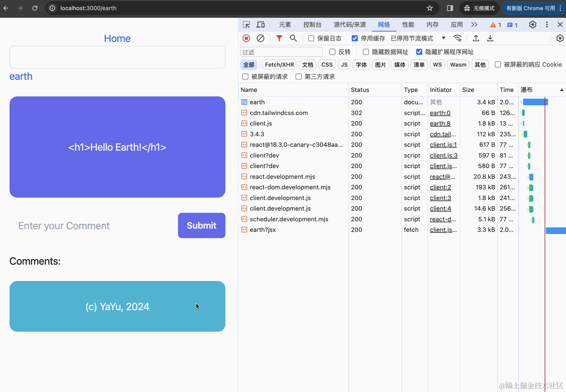Click the Submit button

click(x=202, y=225)
